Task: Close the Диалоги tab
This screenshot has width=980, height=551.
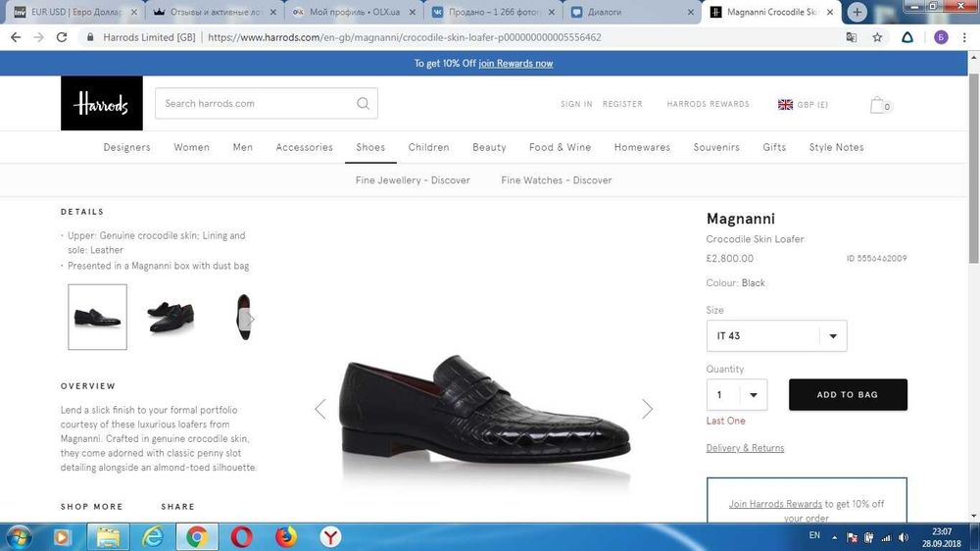Action: click(690, 12)
